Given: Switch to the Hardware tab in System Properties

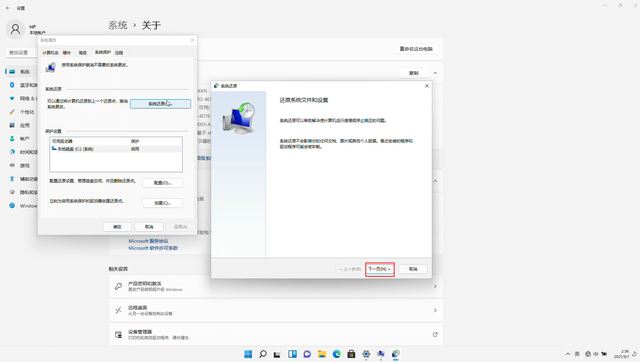Looking at the screenshot, I should (67, 53).
